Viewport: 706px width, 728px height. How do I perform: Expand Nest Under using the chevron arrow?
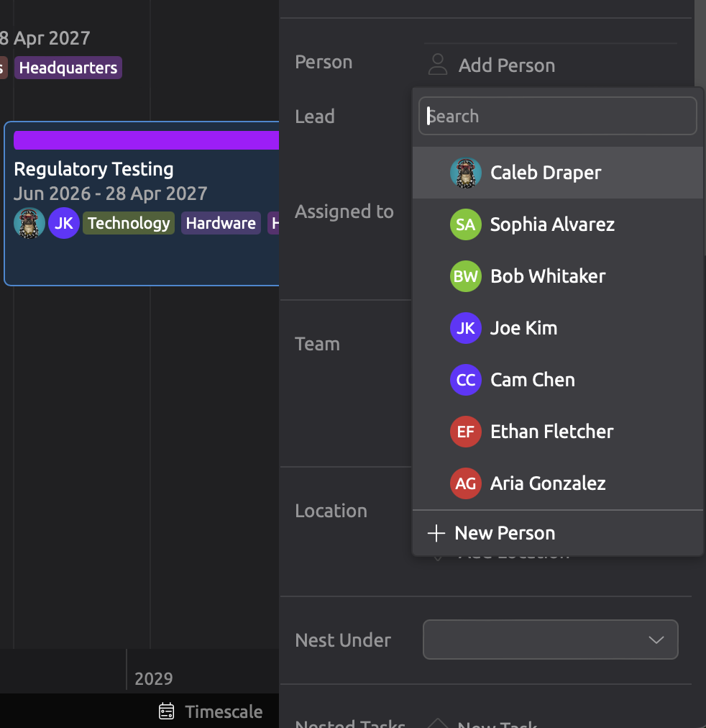656,640
